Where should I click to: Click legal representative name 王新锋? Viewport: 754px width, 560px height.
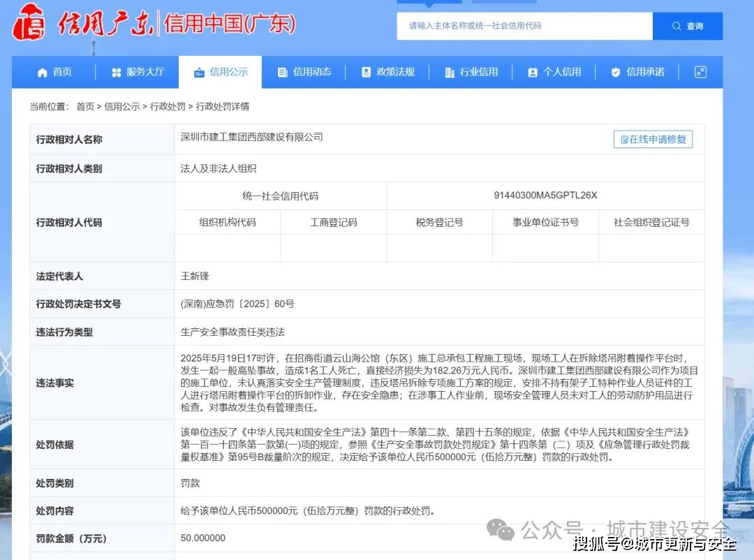click(x=195, y=276)
